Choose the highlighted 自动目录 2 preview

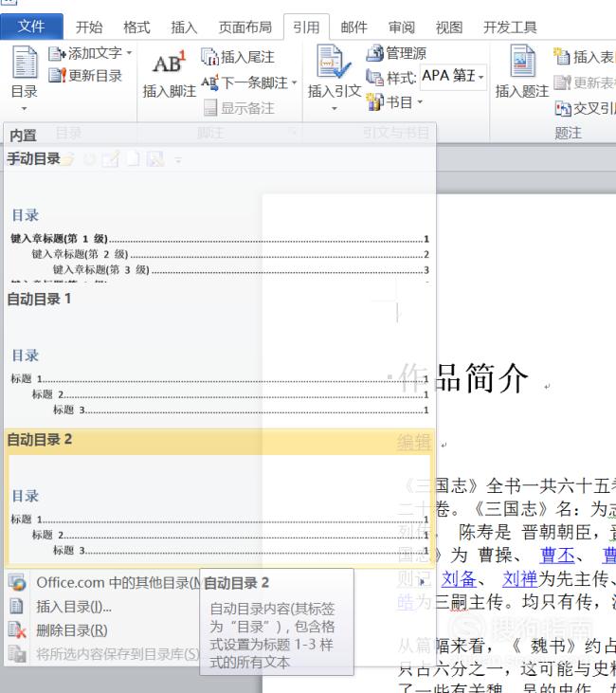click(x=220, y=510)
